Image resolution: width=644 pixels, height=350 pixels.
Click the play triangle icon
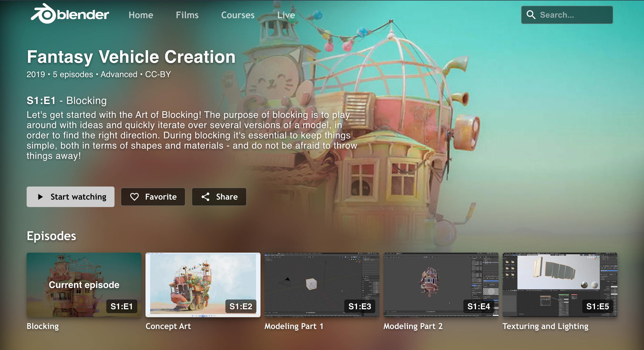tap(40, 197)
